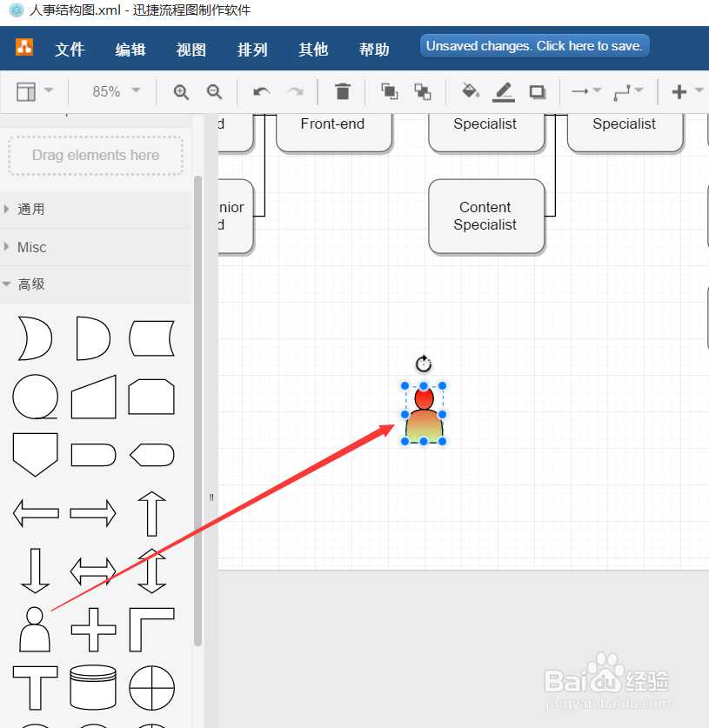Click the redo arrow icon
709x728 pixels.
pyautogui.click(x=295, y=92)
